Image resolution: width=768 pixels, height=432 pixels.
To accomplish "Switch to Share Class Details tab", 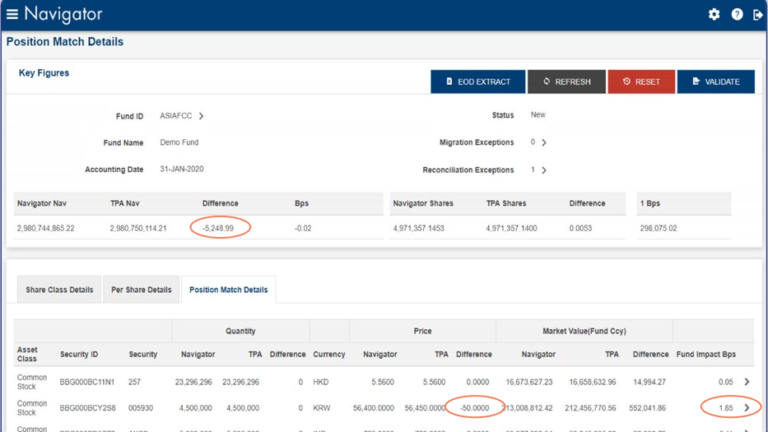I will [x=59, y=289].
